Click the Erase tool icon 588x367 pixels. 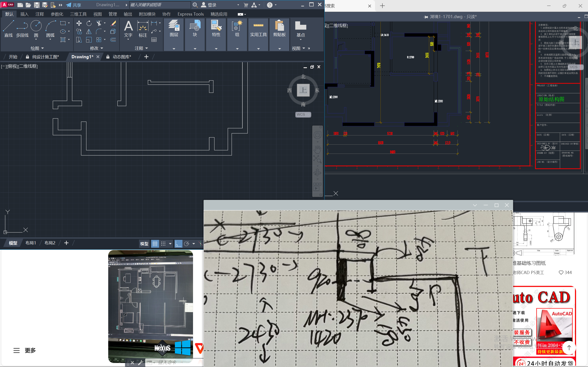point(113,23)
